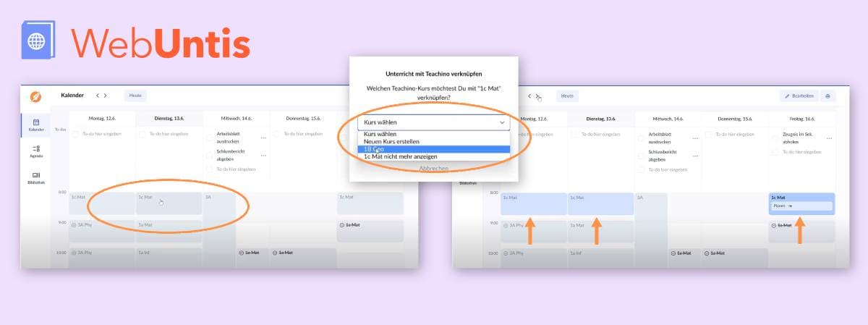Click the print icon in right calendar
The image size is (868, 325).
827,96
